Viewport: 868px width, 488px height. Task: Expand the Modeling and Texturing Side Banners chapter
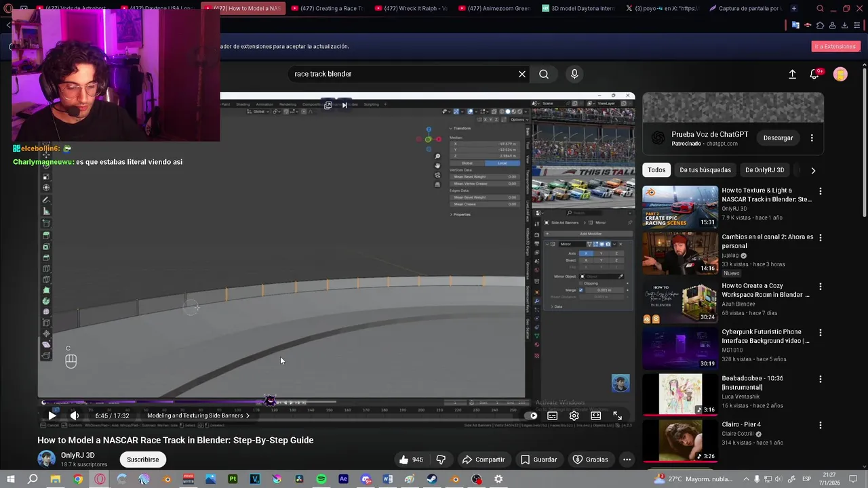click(x=198, y=415)
